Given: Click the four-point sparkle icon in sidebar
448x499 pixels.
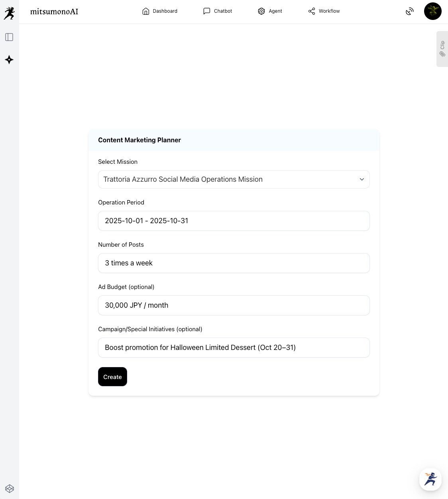Looking at the screenshot, I should [x=9, y=60].
